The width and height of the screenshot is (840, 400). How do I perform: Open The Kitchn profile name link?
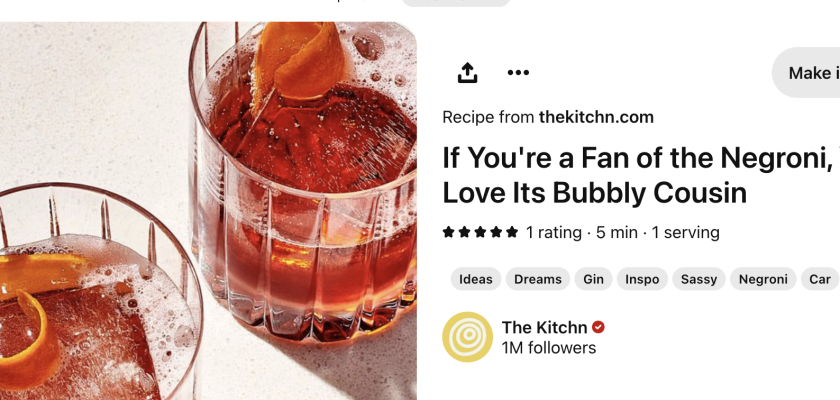point(544,327)
